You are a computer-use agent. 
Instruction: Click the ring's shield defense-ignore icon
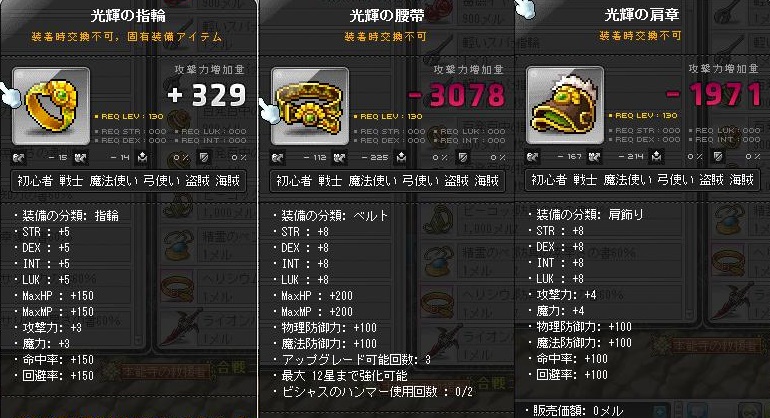[x=204, y=157]
